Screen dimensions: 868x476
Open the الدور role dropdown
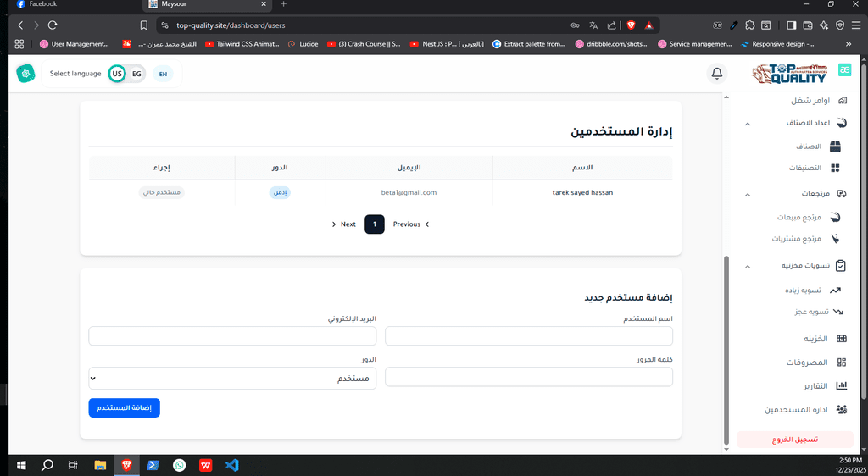pos(232,378)
